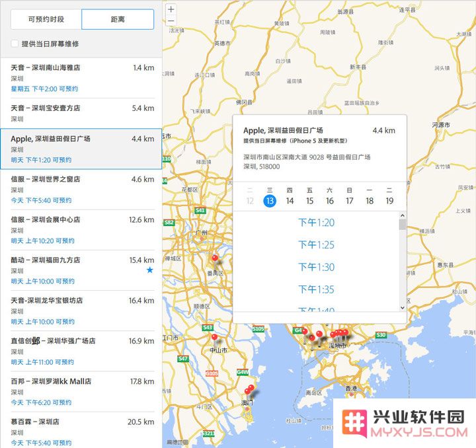
Task: Select Apple, 深圳益田假日广场 in list
Action: [x=81, y=149]
